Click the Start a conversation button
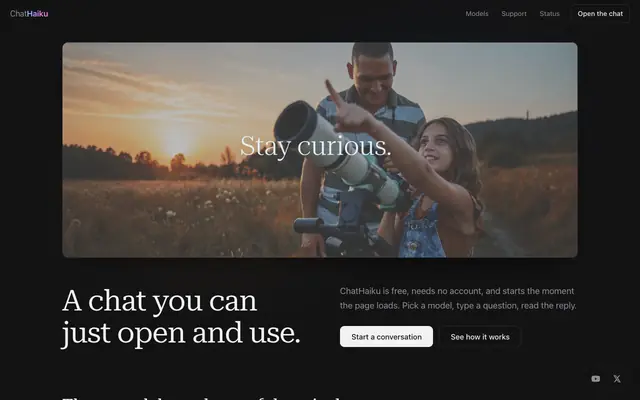Viewport: 640px width, 400px height. [386, 337]
